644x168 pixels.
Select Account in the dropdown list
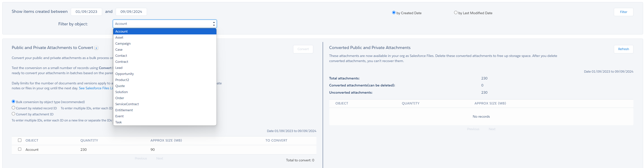165,31
